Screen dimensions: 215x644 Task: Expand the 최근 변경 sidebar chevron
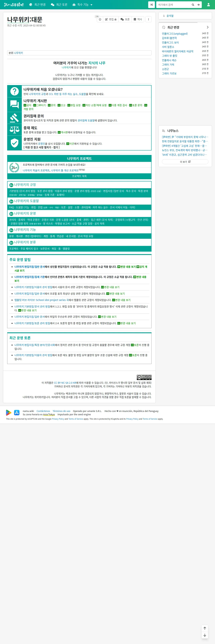207,27
